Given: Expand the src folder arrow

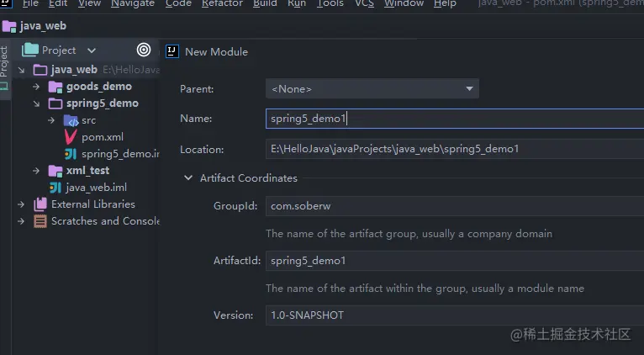Looking at the screenshot, I should [x=51, y=120].
